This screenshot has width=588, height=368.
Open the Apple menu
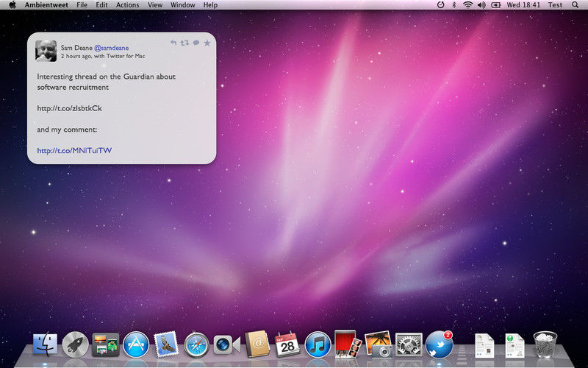tap(12, 5)
